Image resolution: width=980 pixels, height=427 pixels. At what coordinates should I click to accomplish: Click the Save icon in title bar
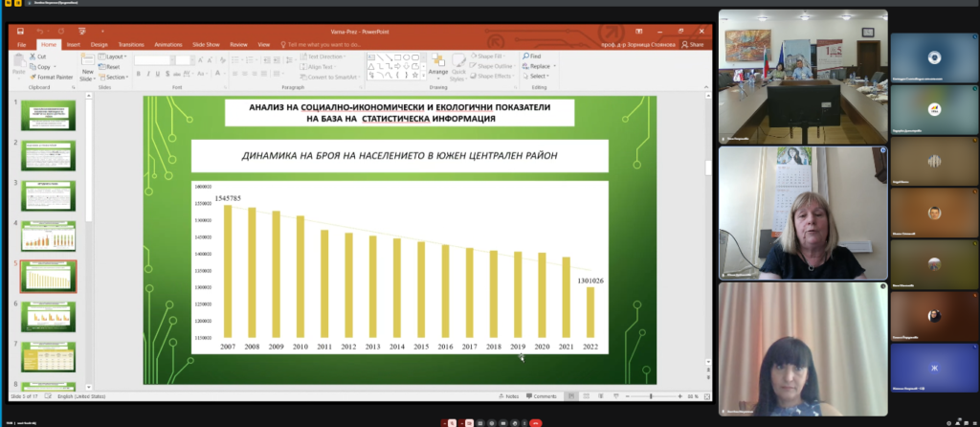pyautogui.click(x=21, y=31)
